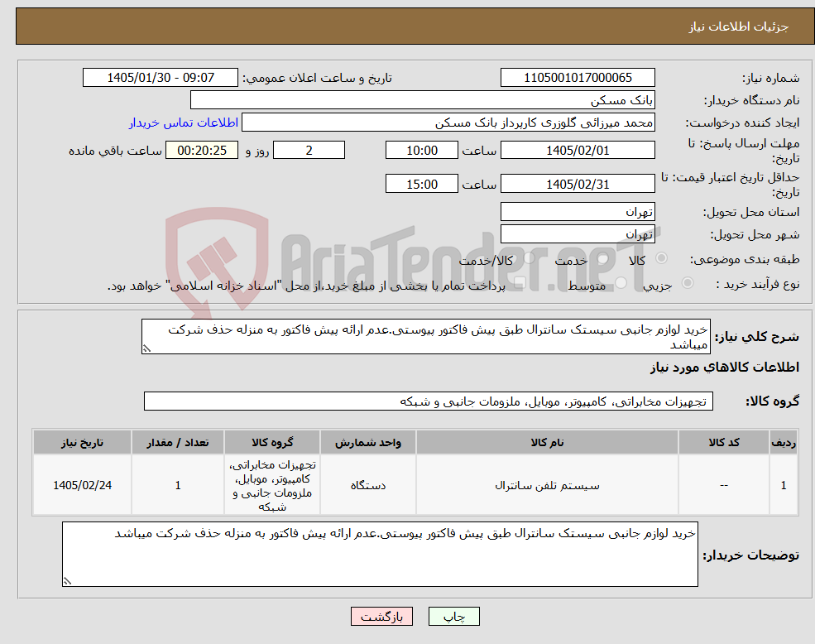This screenshot has height=644, width=815.
Task: Click the شماره نیاز number field
Action: (x=578, y=78)
